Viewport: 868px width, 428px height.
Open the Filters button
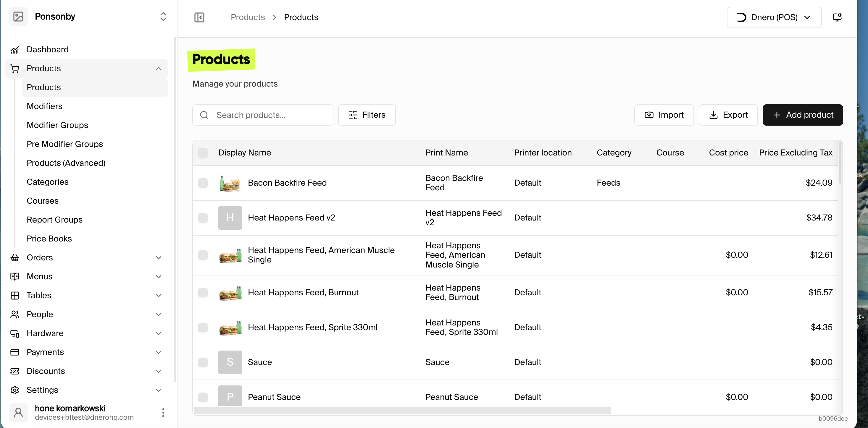[x=367, y=115]
